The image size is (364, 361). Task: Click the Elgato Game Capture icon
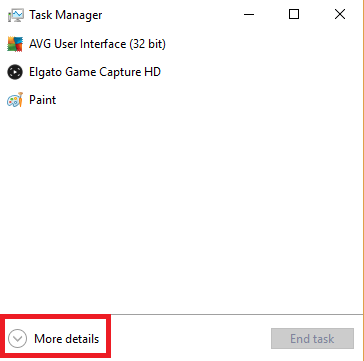[15, 72]
